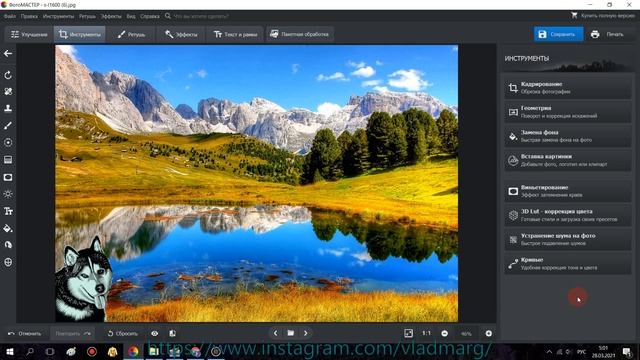Open the Замена фона background replacement tool
The width and height of the screenshot is (640, 360).
(x=568, y=136)
